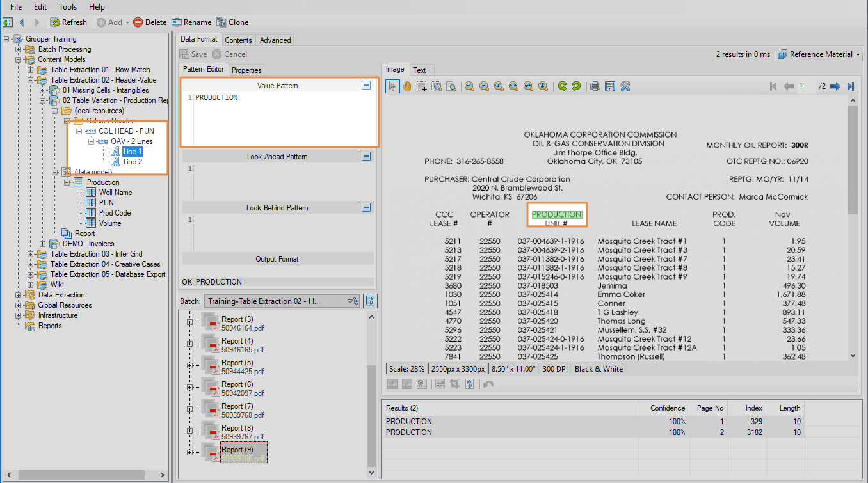This screenshot has width=868, height=483.
Task: Collapse the Look Ahead Pattern section
Action: pyautogui.click(x=366, y=156)
